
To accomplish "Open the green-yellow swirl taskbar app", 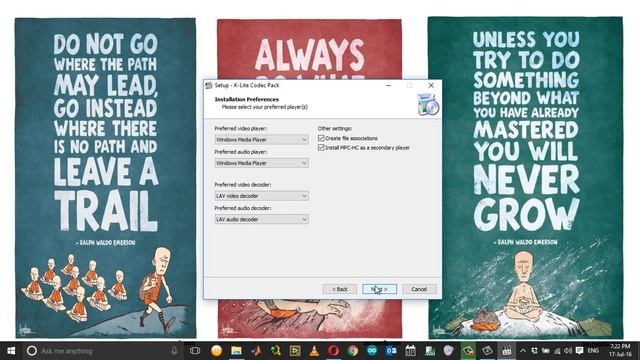I will pos(276,351).
